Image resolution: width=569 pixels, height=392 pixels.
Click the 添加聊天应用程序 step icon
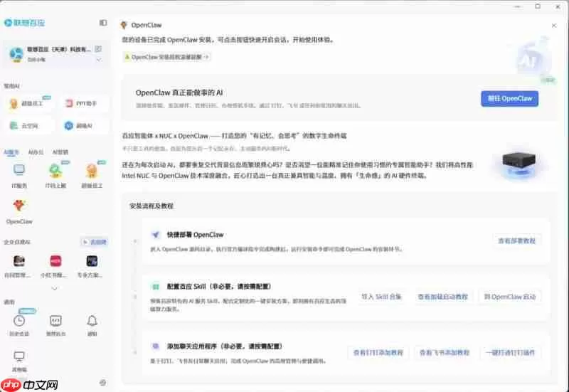click(156, 346)
